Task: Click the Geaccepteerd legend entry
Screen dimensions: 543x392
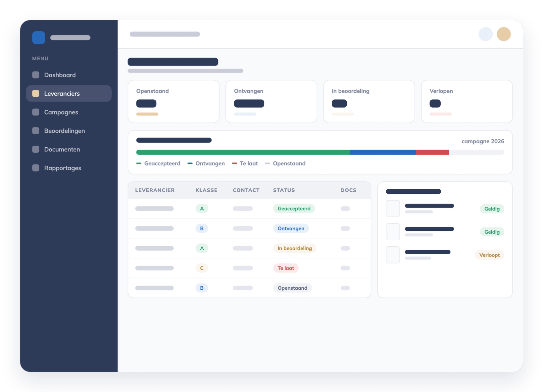Action: (158, 163)
